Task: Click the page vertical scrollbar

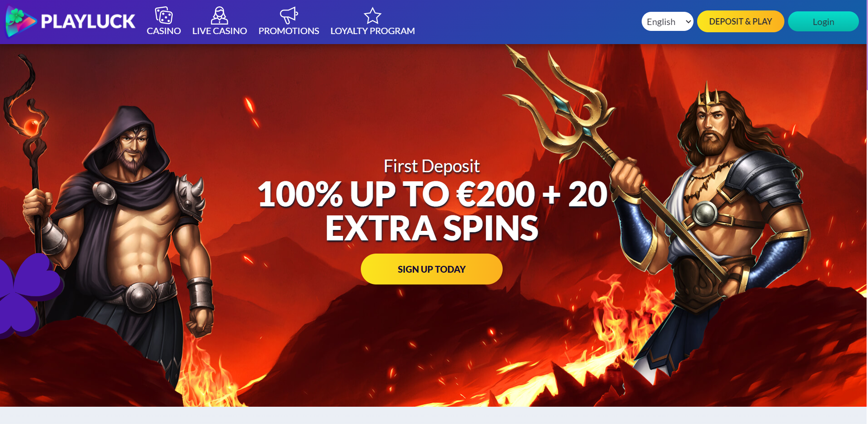Action: [x=867, y=45]
